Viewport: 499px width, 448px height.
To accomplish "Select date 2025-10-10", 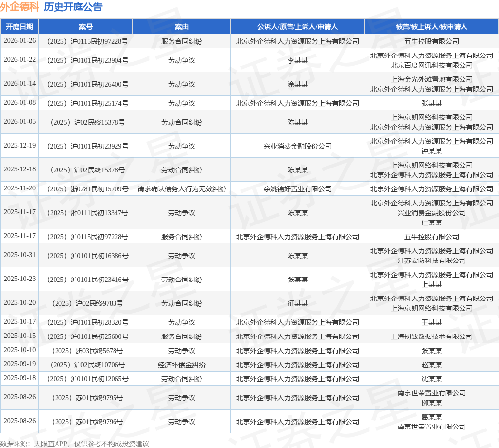I will tap(19, 350).
